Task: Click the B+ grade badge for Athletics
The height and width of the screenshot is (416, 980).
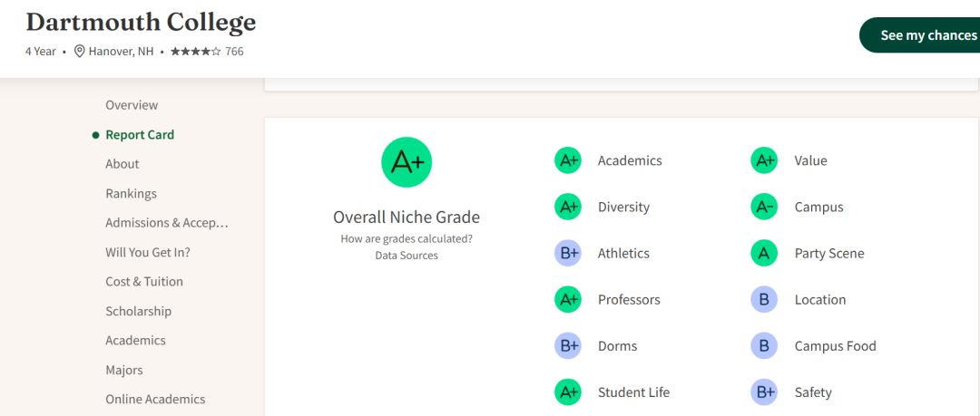Action: 567,253
